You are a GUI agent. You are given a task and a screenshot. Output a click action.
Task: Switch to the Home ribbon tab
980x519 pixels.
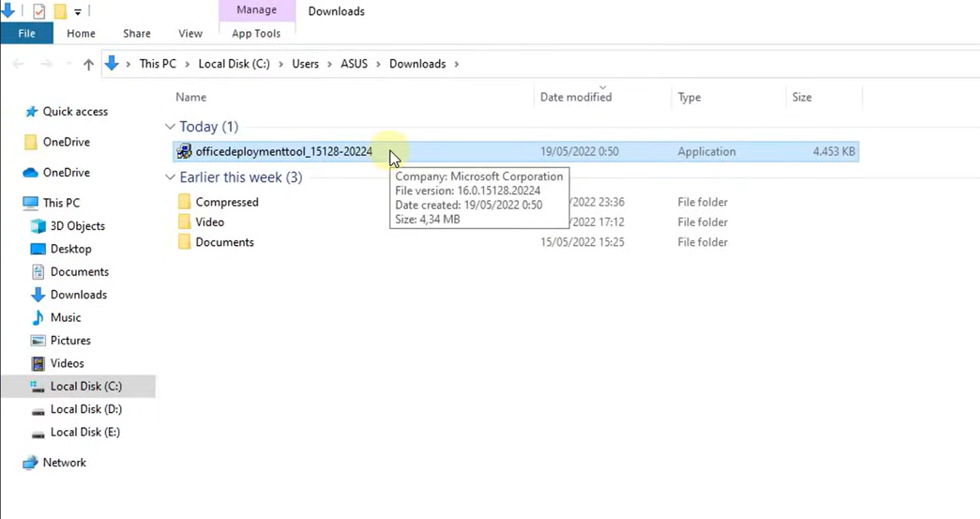pyautogui.click(x=81, y=33)
